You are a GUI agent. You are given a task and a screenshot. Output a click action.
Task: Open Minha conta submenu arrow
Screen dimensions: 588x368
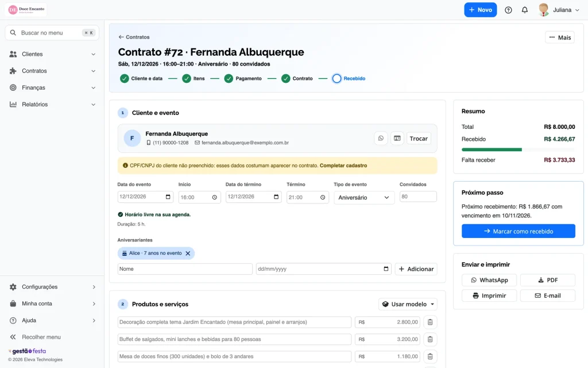click(94, 304)
